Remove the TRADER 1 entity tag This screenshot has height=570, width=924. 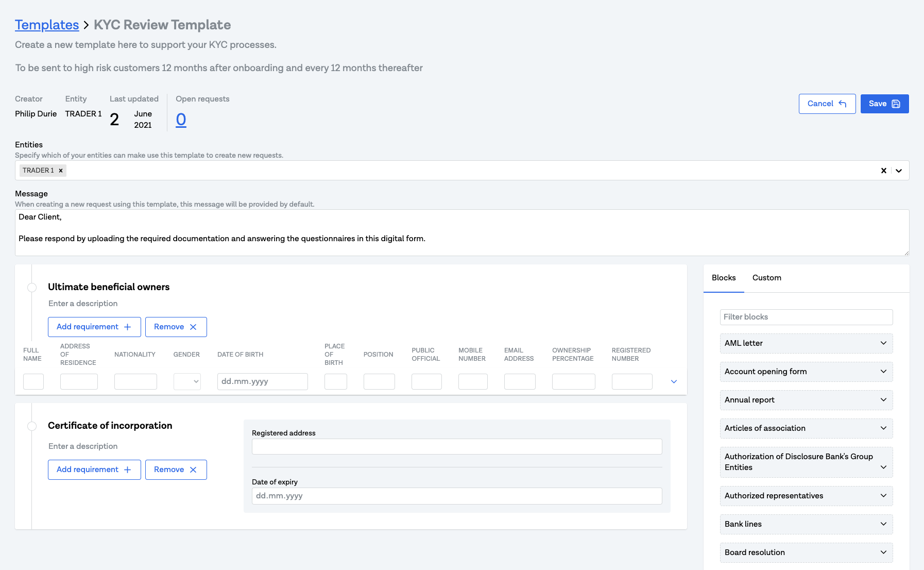61,171
